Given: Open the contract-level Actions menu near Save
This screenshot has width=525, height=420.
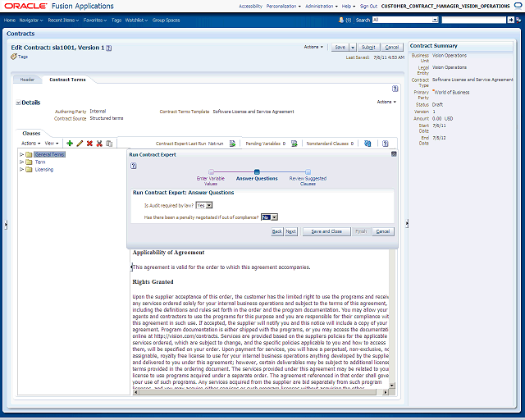Looking at the screenshot, I should (x=313, y=47).
